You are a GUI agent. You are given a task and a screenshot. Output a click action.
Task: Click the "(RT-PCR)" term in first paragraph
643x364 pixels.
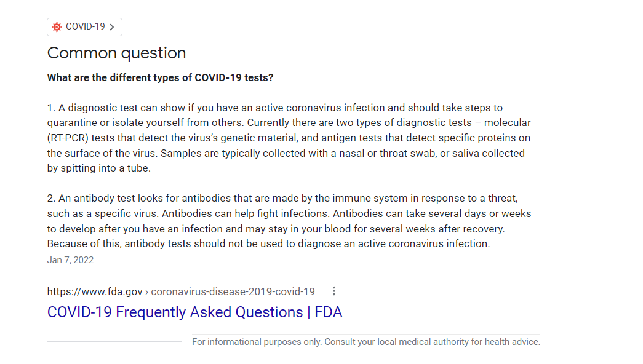coord(68,138)
